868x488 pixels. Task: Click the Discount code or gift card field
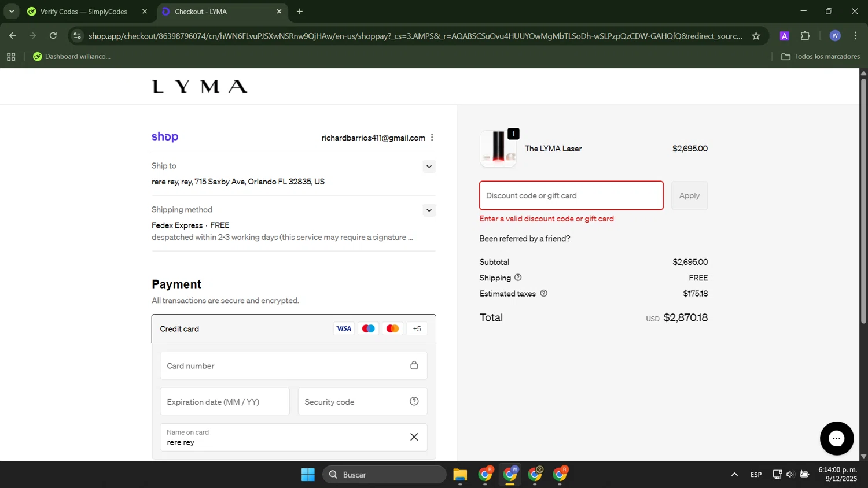pos(571,195)
